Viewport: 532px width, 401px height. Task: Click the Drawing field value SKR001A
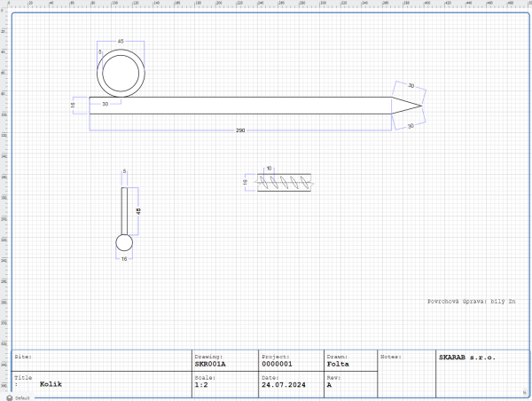[210, 364]
